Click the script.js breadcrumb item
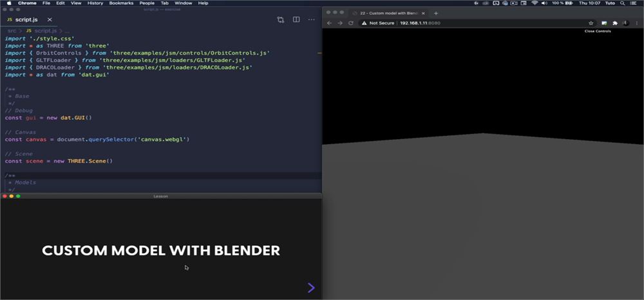 coord(42,31)
